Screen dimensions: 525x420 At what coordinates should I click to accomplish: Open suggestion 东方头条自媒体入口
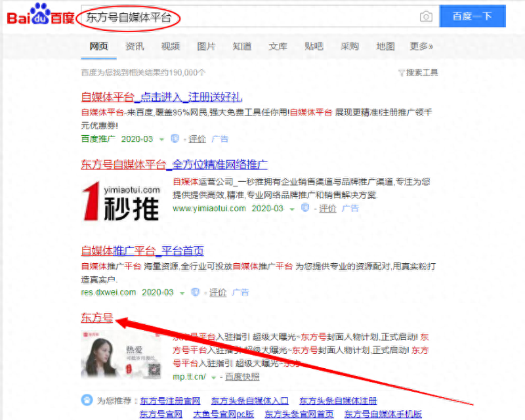coord(250,400)
